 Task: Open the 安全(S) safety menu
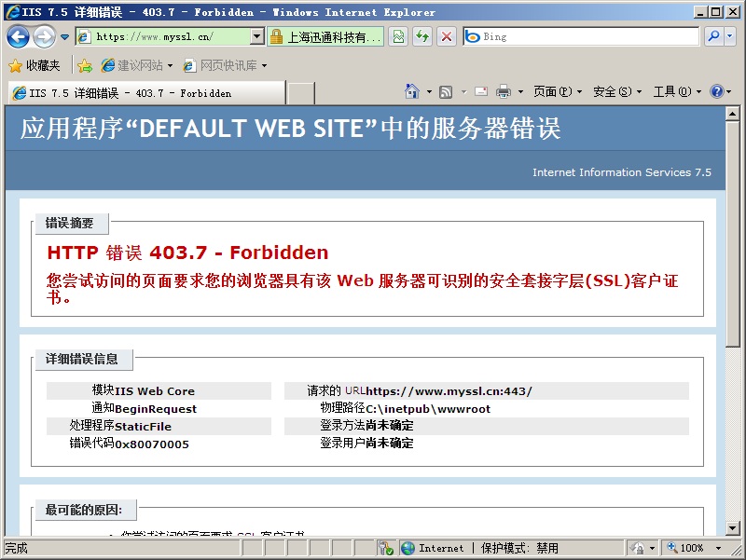click(x=617, y=91)
